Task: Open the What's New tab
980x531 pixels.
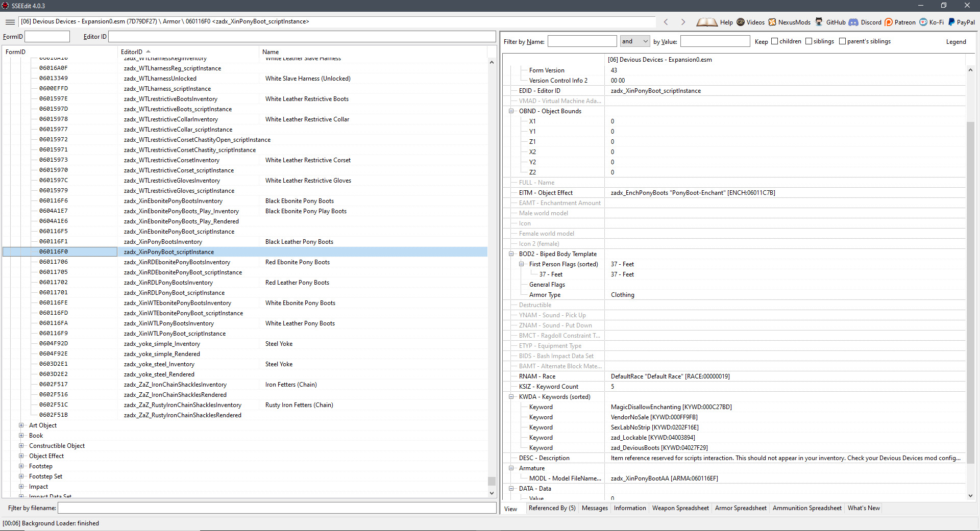Action: (x=864, y=508)
